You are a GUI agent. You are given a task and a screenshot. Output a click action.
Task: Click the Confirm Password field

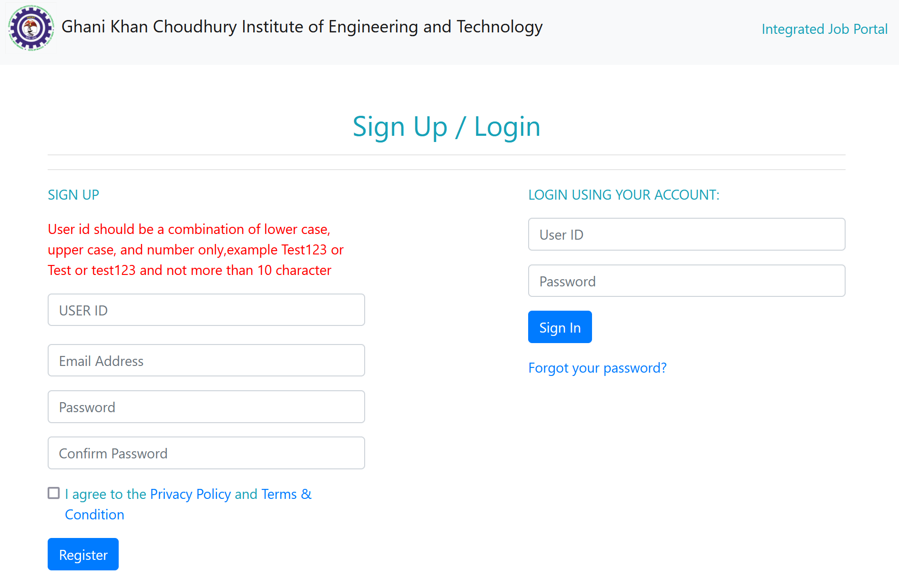click(x=206, y=453)
